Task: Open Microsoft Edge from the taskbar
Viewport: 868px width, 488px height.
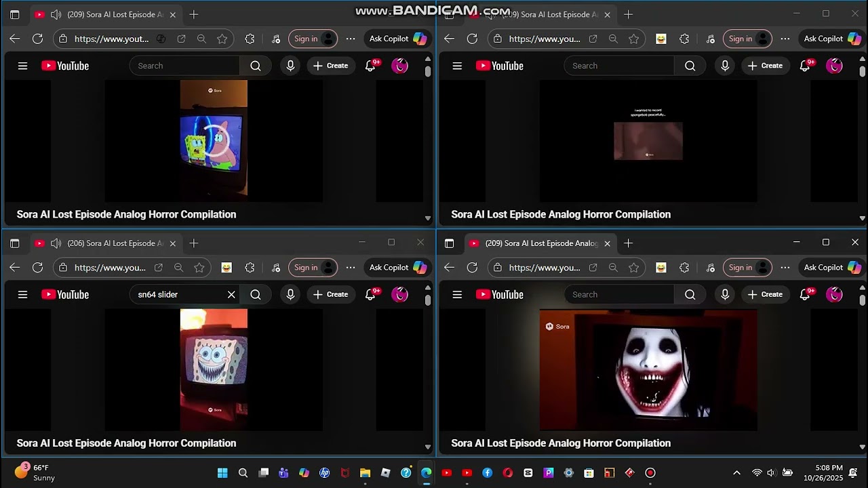Action: pos(426,473)
